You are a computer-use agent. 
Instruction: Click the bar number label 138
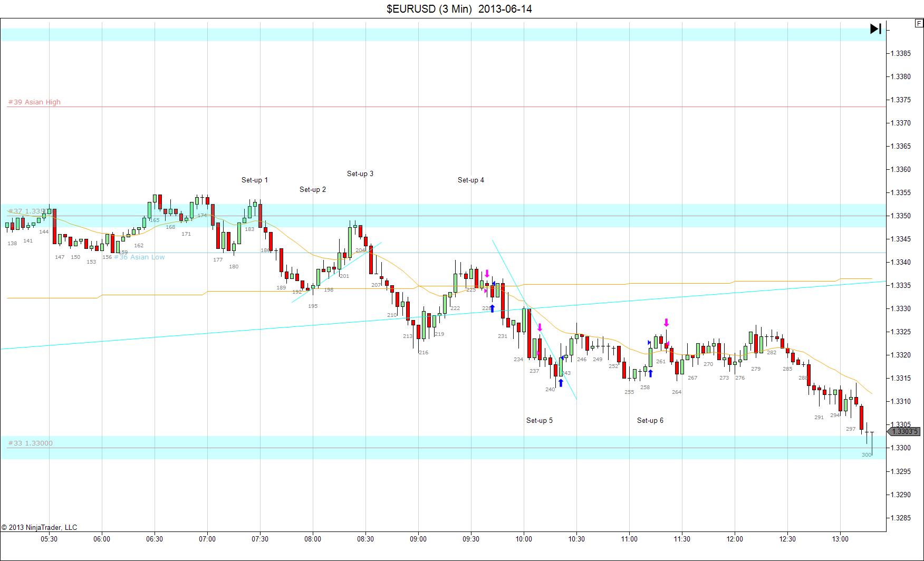click(12, 243)
